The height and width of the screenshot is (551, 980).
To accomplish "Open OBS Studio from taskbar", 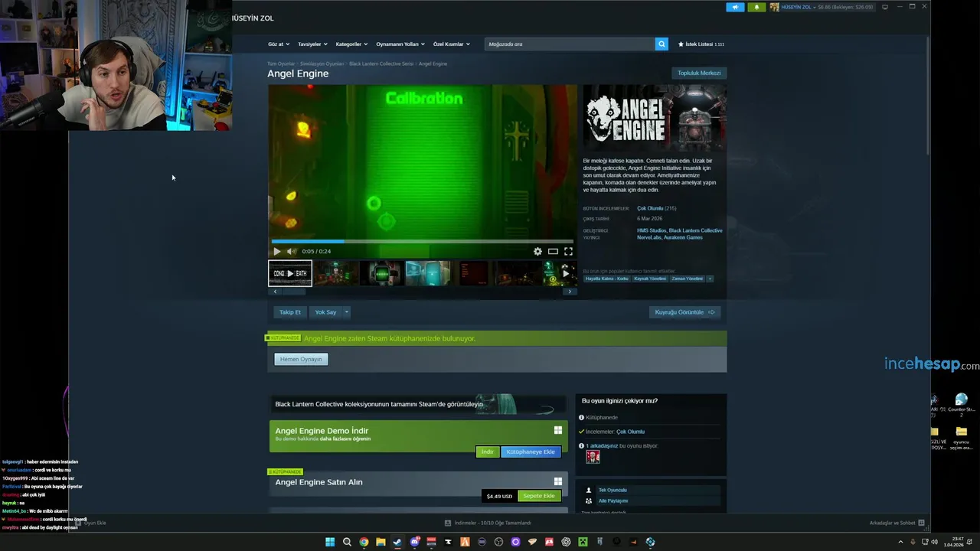I will [498, 542].
